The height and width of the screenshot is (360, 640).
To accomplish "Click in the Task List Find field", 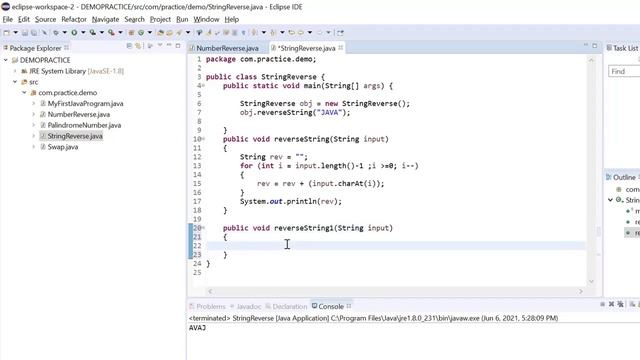I will [x=624, y=71].
